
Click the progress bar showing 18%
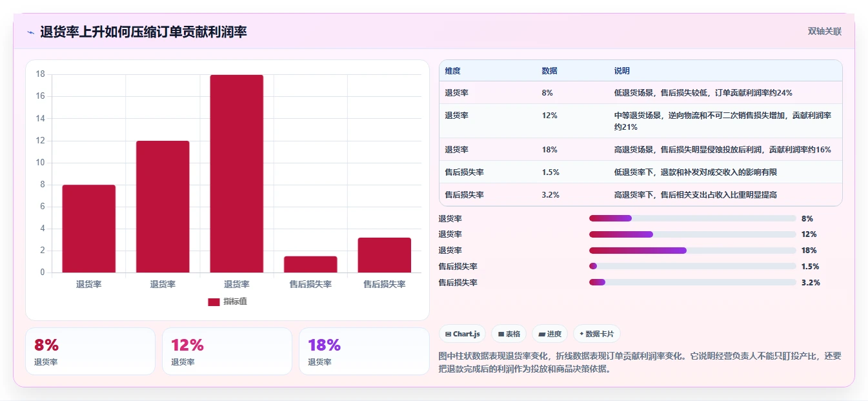692,251
